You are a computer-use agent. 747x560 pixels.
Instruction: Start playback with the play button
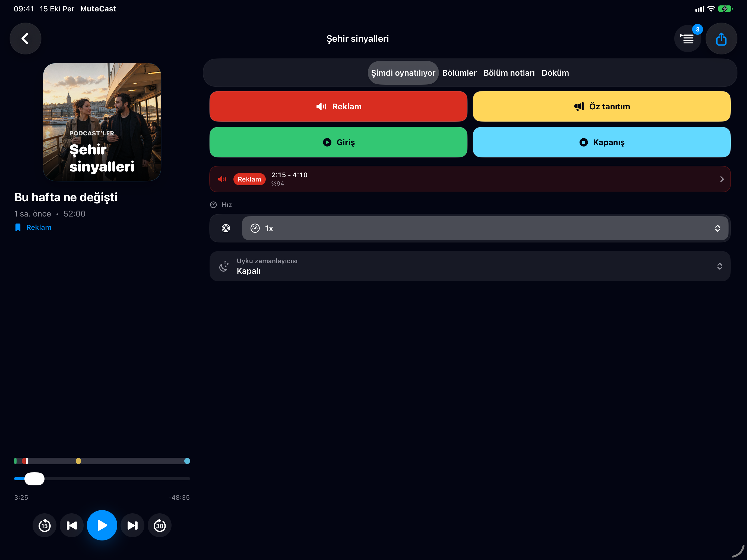[102, 525]
